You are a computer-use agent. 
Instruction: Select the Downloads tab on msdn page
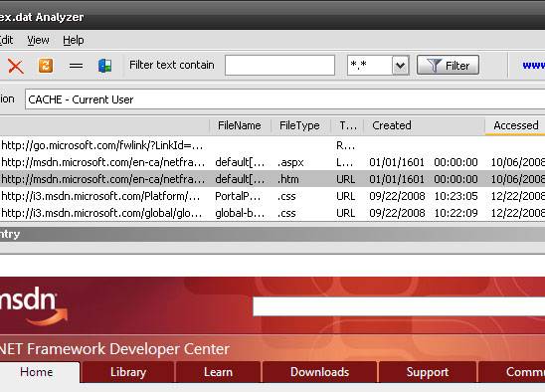pyautogui.click(x=320, y=372)
